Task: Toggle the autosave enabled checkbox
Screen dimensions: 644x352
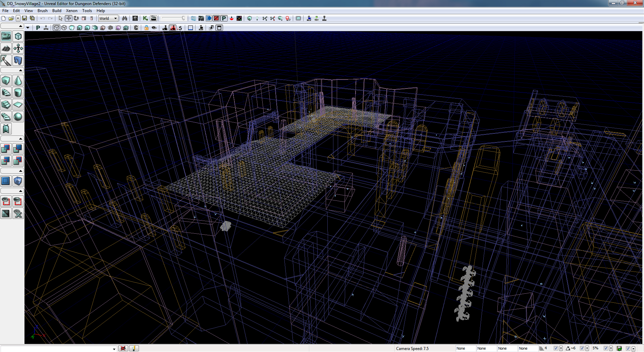Action: (628, 348)
